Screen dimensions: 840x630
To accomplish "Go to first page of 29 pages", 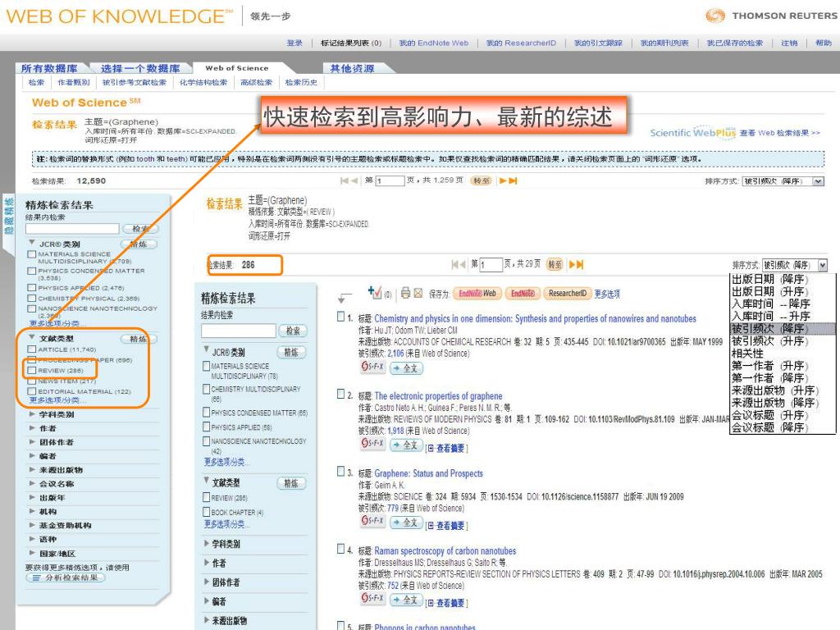I will click(x=455, y=265).
